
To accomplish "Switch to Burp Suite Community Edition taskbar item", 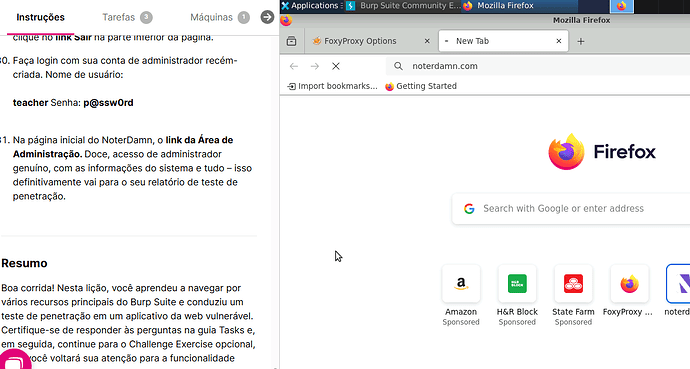I will click(x=403, y=6).
